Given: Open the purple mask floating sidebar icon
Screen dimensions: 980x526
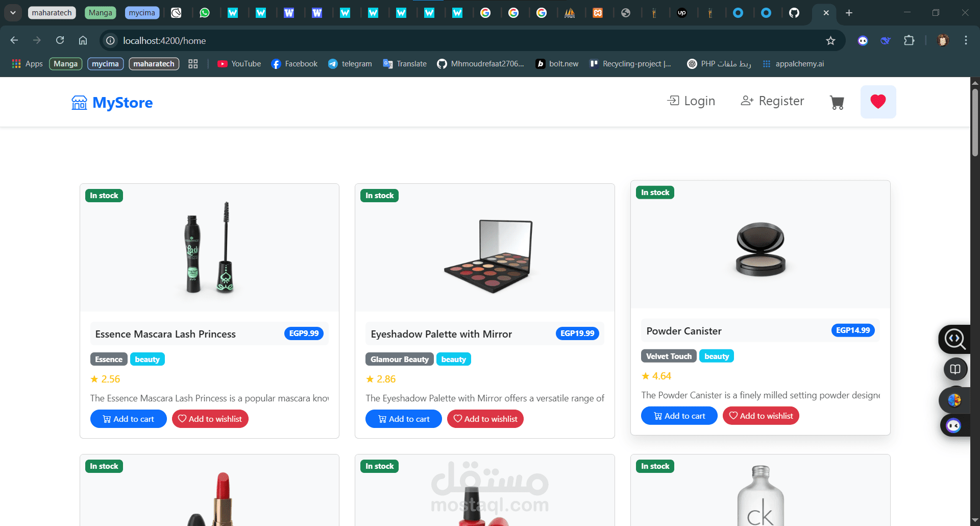Looking at the screenshot, I should click(x=953, y=425).
